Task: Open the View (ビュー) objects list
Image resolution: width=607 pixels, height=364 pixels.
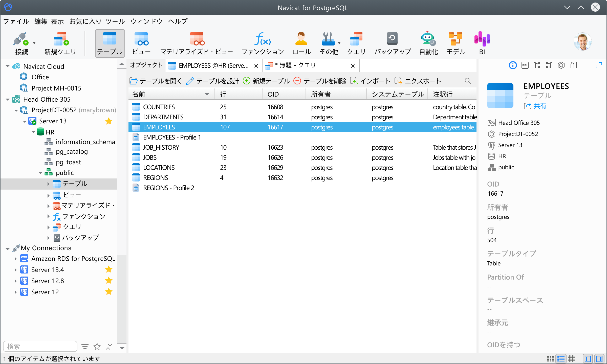Action: 141,43
